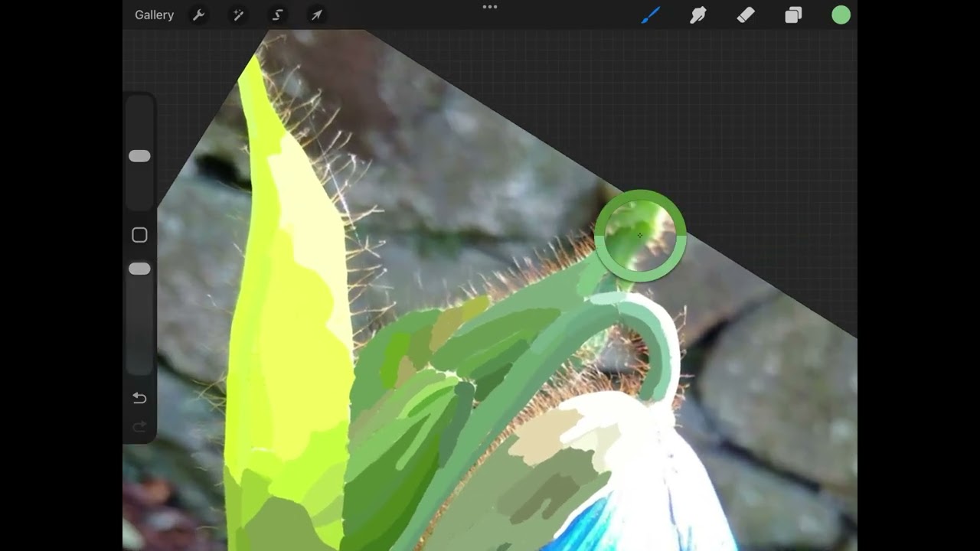Open the Gallery view
Screen dimensions: 980x551
coord(154,15)
